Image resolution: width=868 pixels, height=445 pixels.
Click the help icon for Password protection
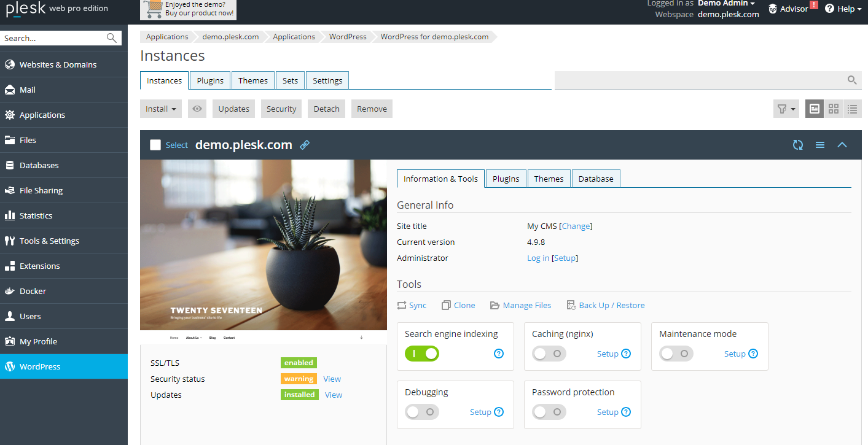click(x=626, y=412)
